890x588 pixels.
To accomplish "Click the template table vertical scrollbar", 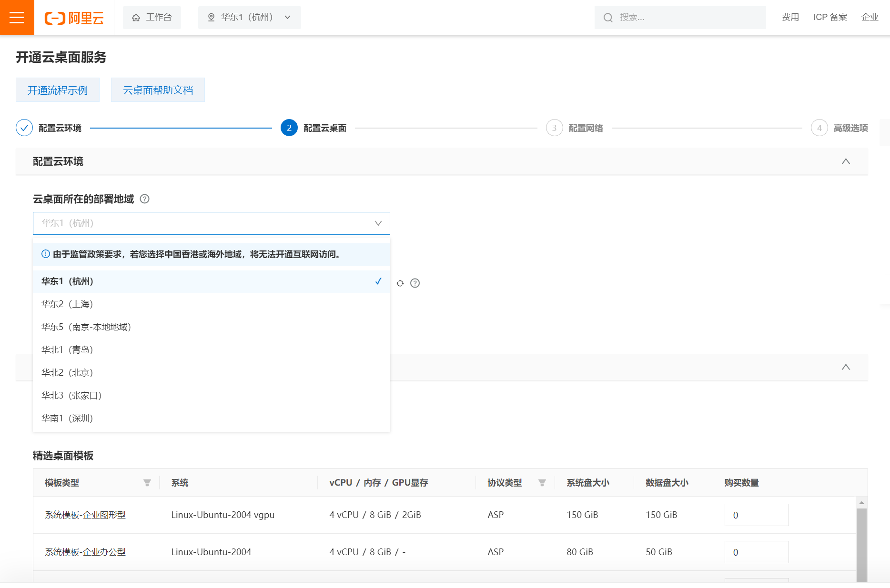I will pyautogui.click(x=861, y=543).
